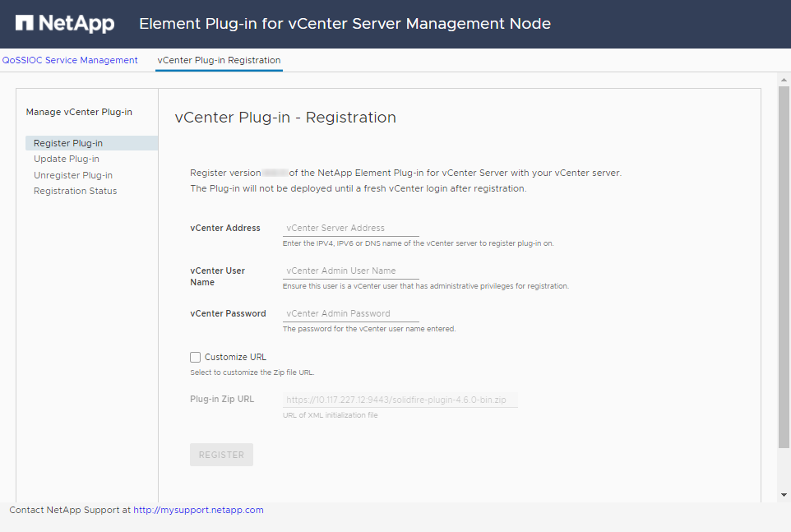
Task: Click the vertical scrollbar thumb
Action: pos(784,263)
